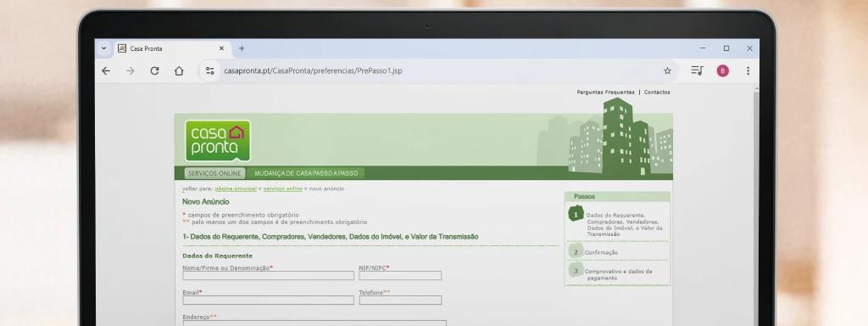The width and height of the screenshot is (868, 326).
Task: Select step 2 Confirmação icon
Action: coord(576,251)
